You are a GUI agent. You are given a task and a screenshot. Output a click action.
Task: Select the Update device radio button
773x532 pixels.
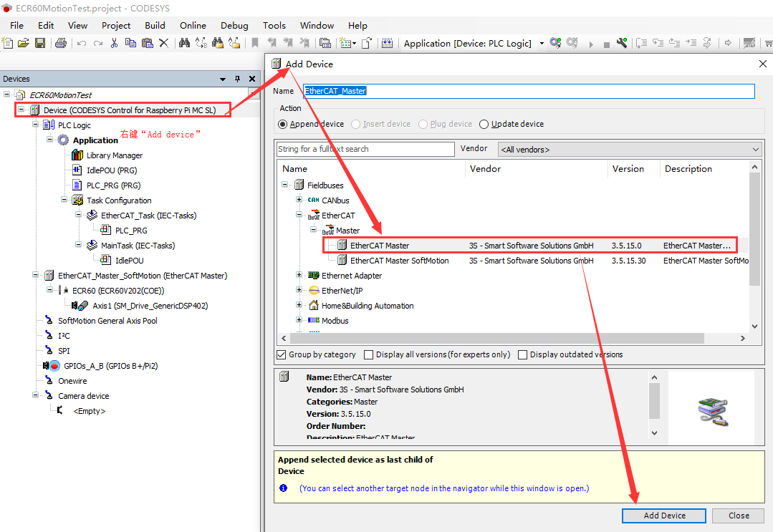484,124
